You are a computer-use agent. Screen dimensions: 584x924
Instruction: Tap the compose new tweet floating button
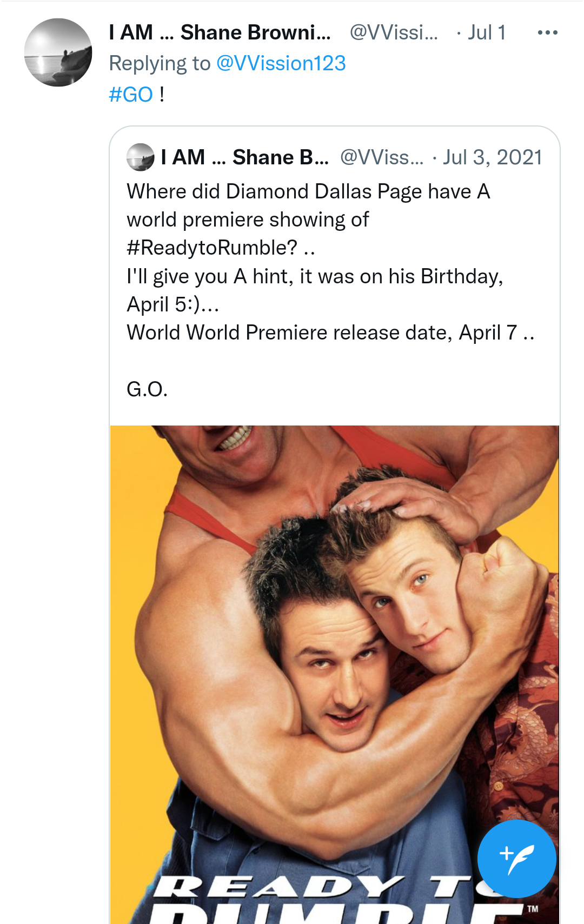[516, 859]
